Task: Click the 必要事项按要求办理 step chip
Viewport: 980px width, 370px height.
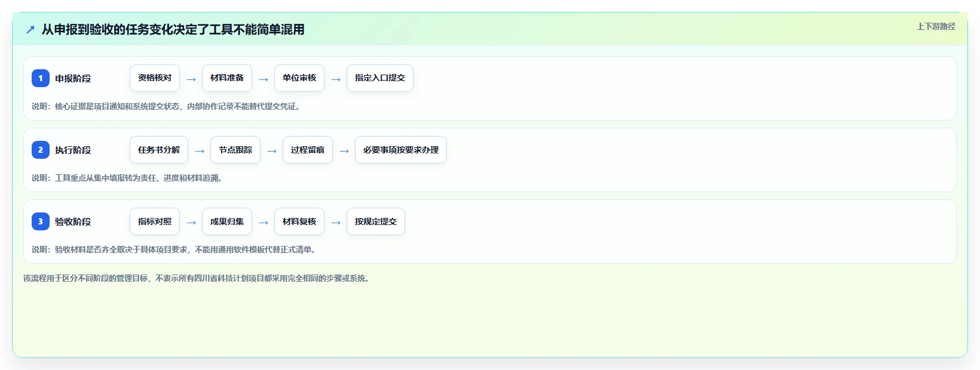Action: [x=401, y=150]
